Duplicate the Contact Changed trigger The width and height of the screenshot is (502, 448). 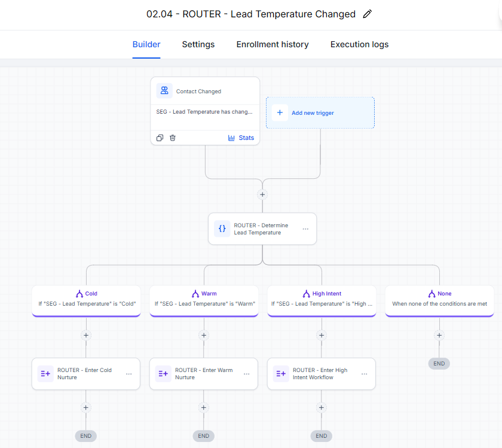pos(160,138)
